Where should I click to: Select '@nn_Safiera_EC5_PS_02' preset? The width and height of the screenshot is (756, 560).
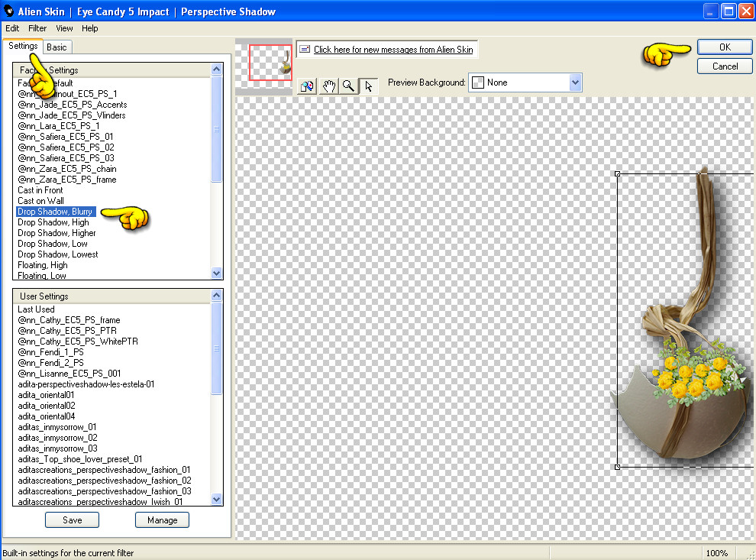pos(66,147)
